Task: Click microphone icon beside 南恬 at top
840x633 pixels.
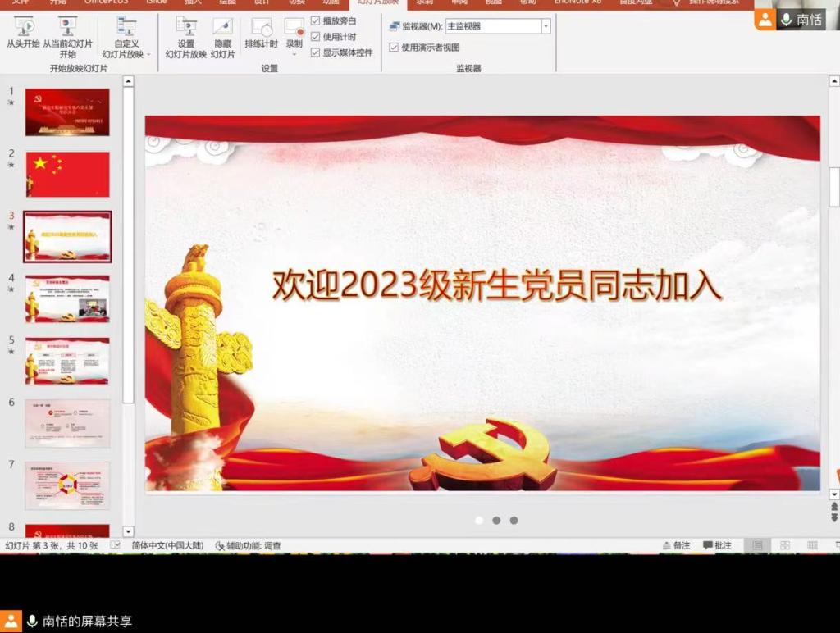Action: 786,20
